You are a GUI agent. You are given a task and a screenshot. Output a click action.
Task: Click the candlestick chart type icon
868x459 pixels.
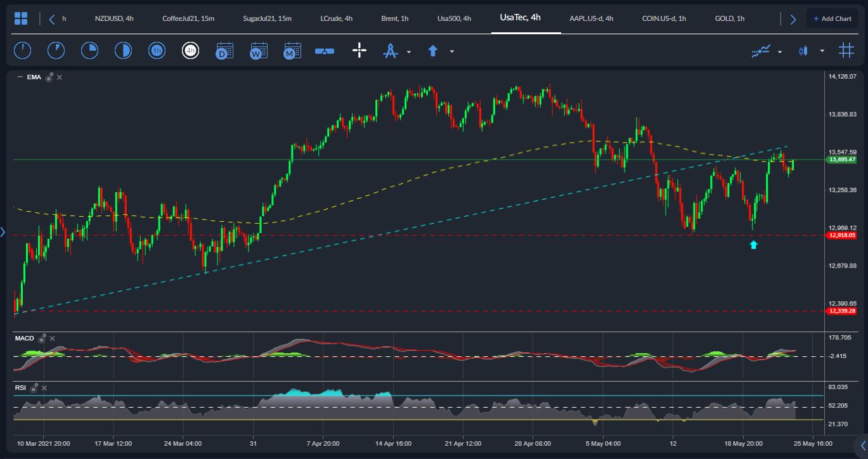click(x=803, y=51)
